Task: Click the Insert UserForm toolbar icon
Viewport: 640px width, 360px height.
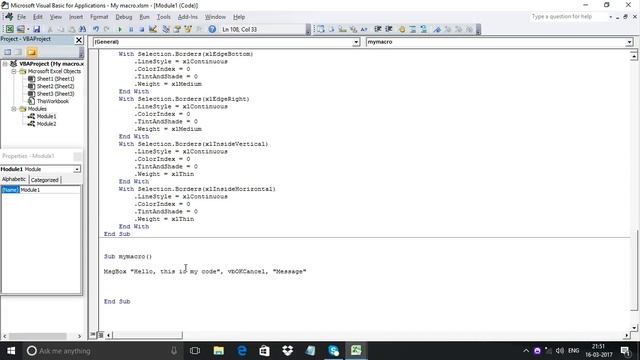Action: 20,29
